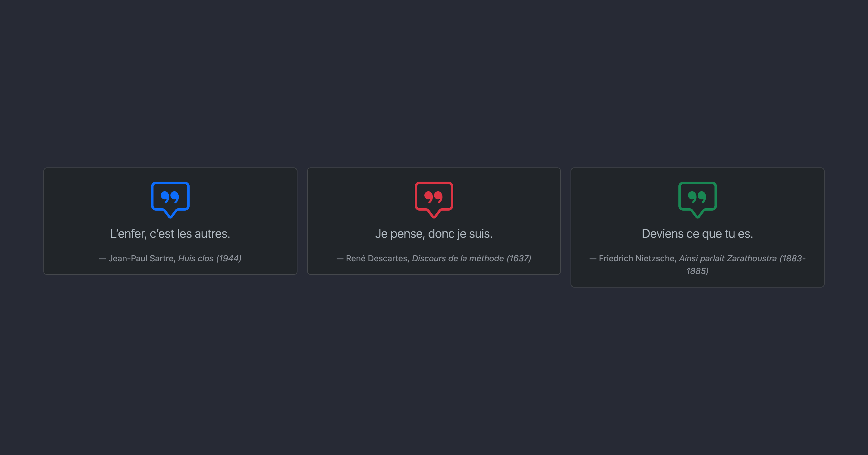This screenshot has height=455, width=868.
Task: Click the em dash before Jean-Paul Sartre
Action: (102, 259)
